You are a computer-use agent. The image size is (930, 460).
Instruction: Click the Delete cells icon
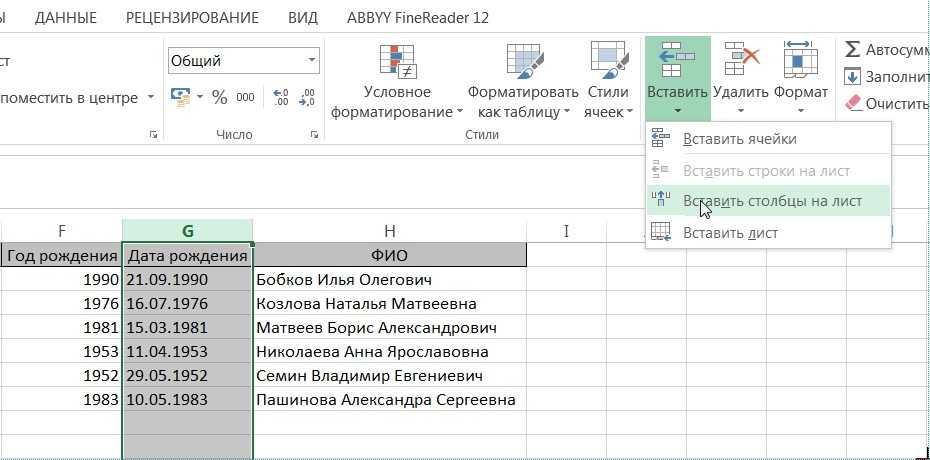741,60
